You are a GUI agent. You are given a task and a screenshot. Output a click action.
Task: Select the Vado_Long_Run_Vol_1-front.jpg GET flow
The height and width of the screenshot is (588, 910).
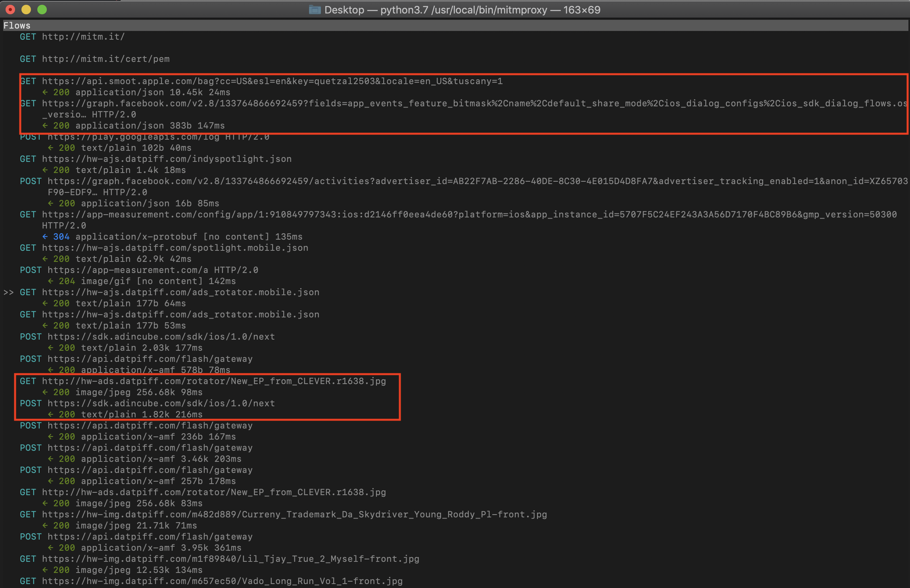coord(211,581)
